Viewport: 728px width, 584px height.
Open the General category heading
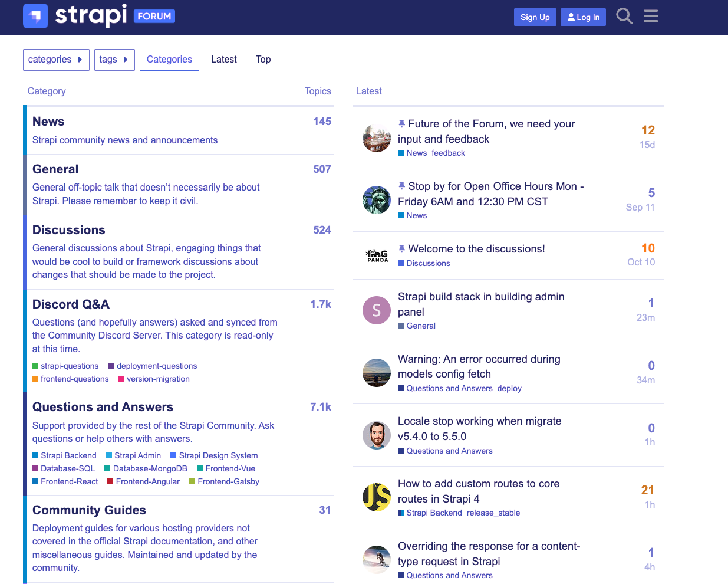coord(55,169)
